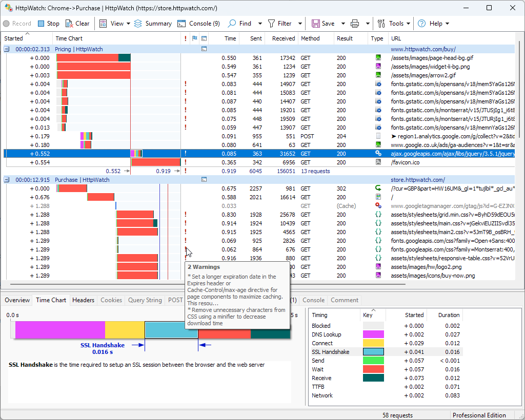Expand the Save dropdown arrow
The width and height of the screenshot is (525, 420).
click(343, 24)
